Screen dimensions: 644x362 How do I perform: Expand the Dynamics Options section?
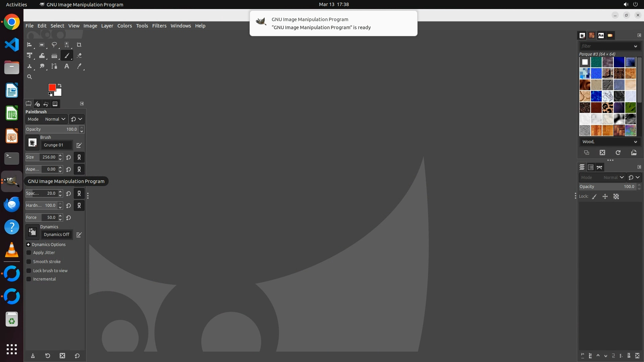click(29, 245)
